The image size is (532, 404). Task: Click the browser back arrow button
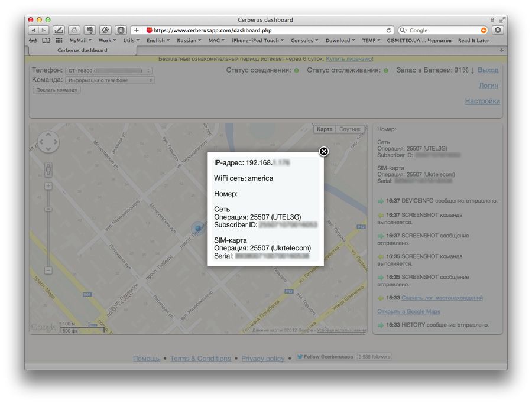click(x=33, y=30)
